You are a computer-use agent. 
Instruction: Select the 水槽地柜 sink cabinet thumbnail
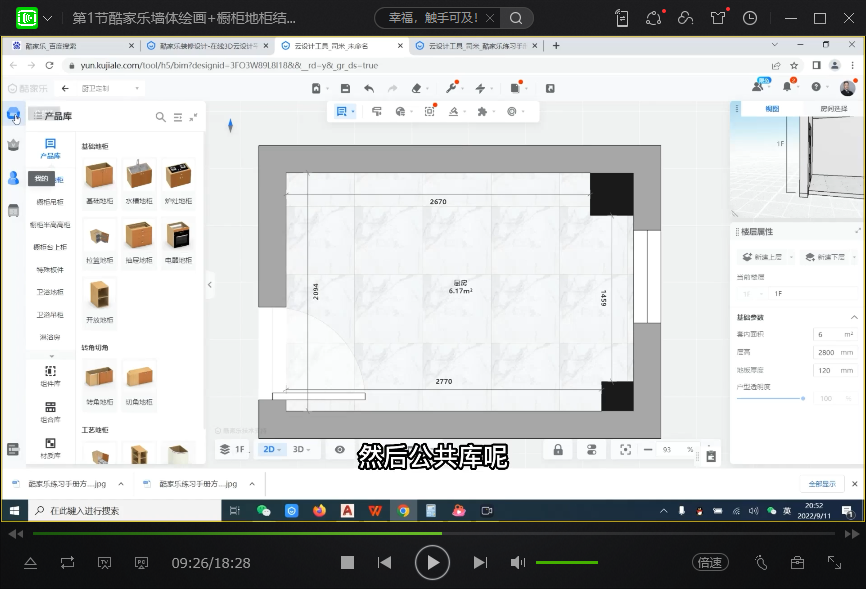tap(138, 177)
